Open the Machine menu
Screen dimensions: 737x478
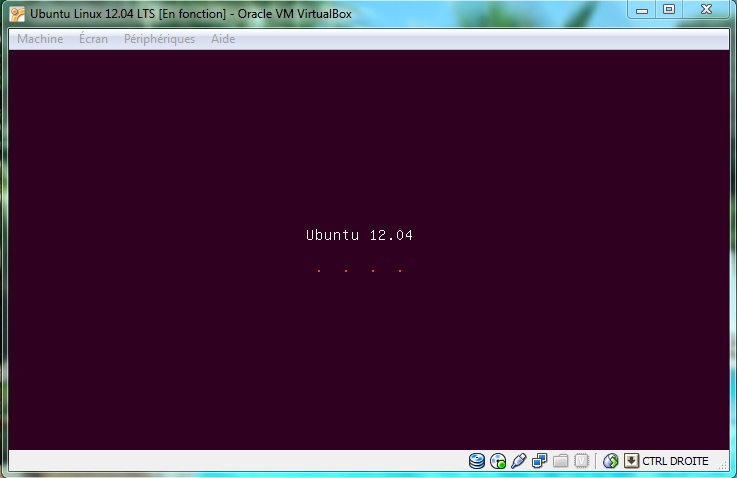click(40, 39)
